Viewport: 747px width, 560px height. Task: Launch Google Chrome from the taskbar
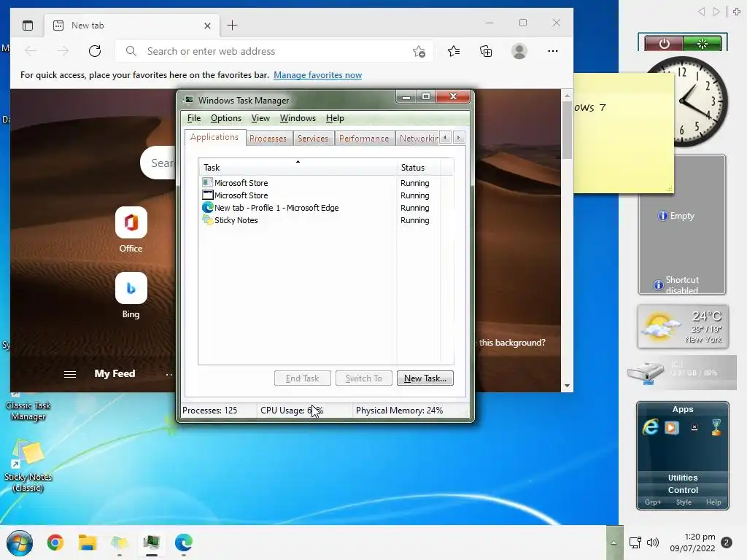(55, 542)
